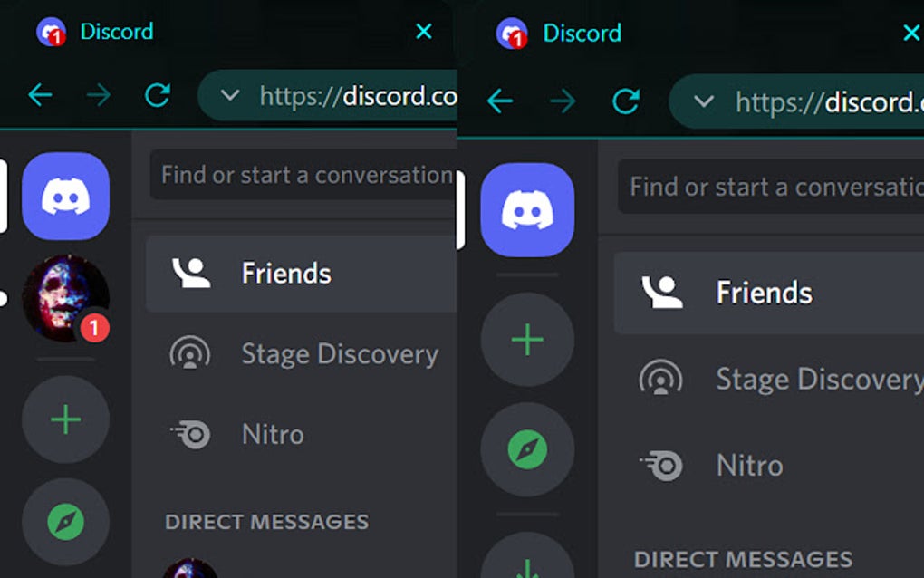Click the Friends waving-hand icon
Viewport: 924px width, 578px height.
click(x=191, y=273)
